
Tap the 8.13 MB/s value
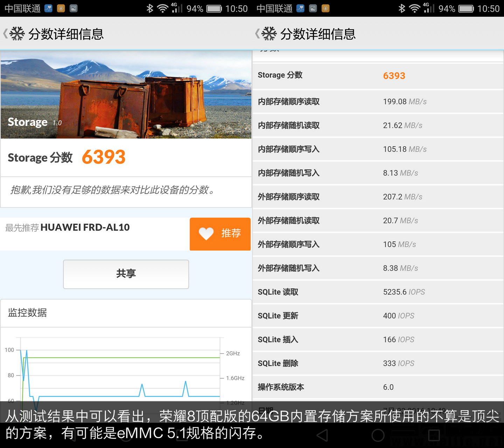[401, 173]
